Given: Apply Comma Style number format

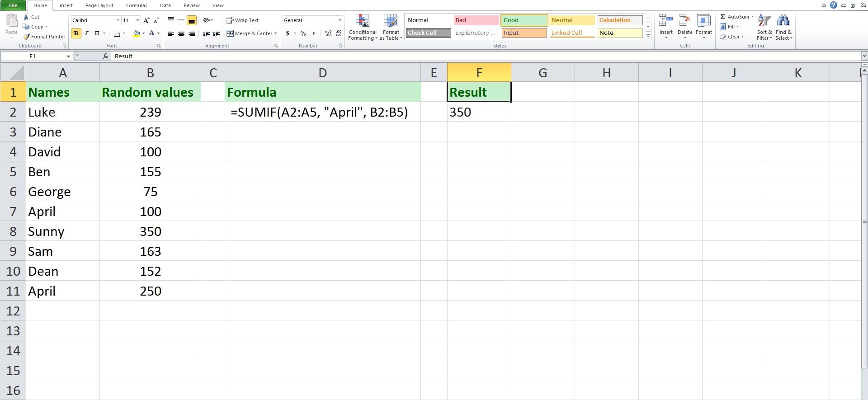Looking at the screenshot, I should point(314,33).
